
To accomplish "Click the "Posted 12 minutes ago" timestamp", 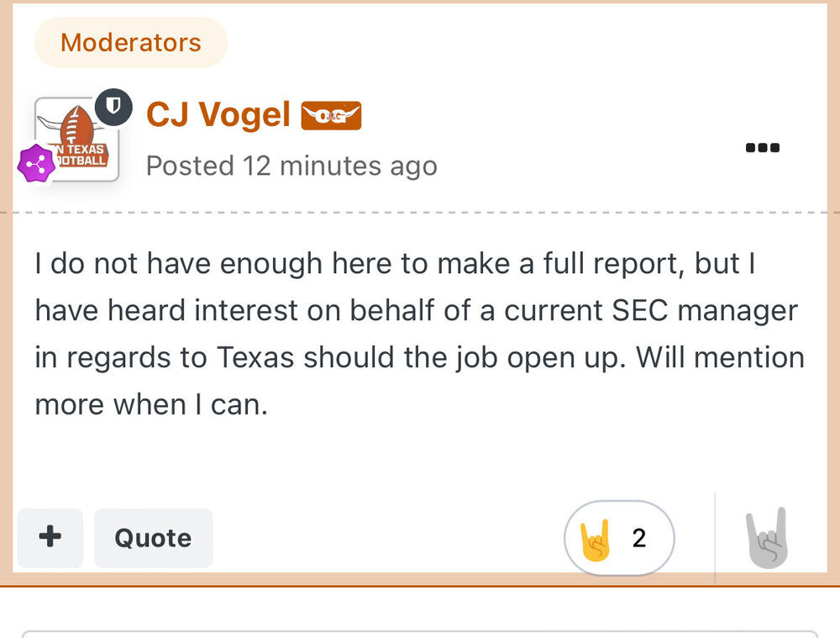I will pos(291,166).
